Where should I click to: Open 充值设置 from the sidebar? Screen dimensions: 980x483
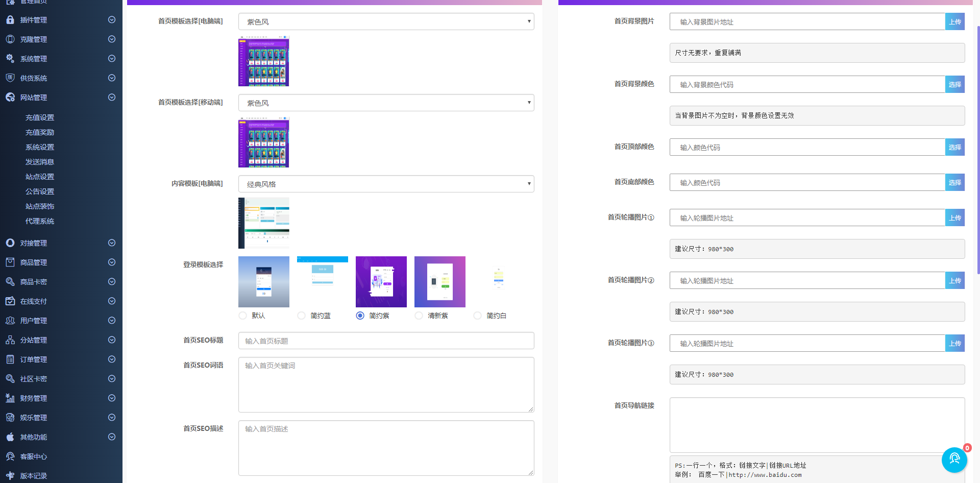tap(40, 117)
